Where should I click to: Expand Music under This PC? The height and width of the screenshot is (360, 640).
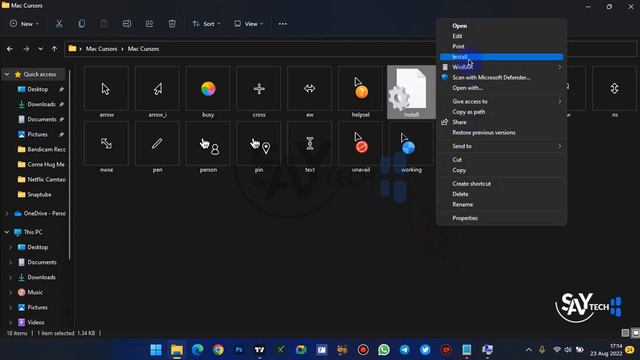[x=11, y=292]
